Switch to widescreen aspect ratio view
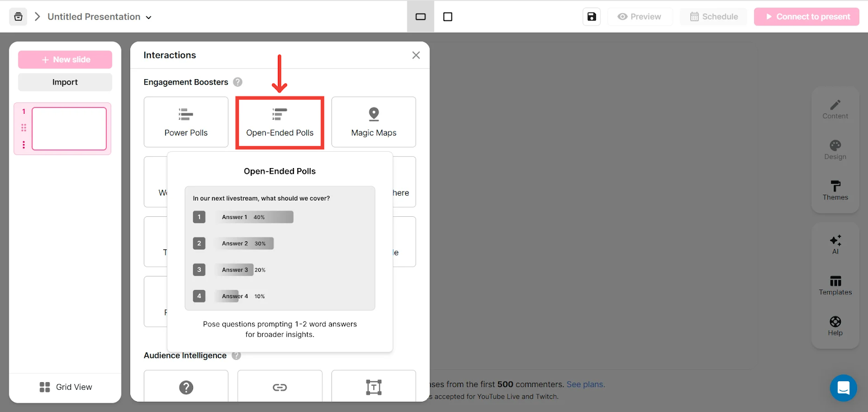868x412 pixels. 420,17
